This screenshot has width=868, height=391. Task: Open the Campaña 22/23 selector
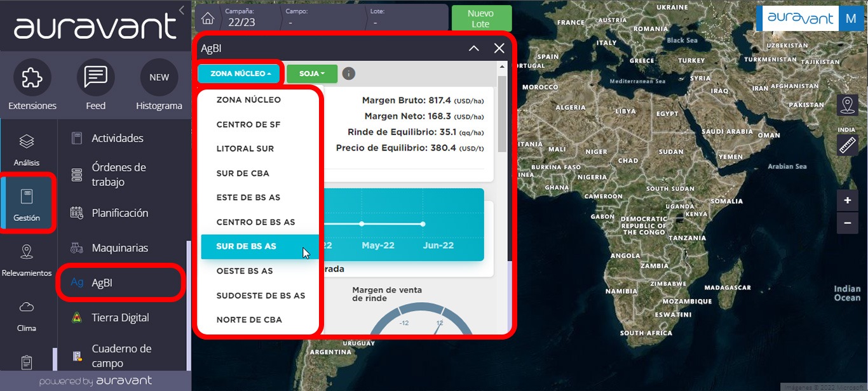point(250,18)
